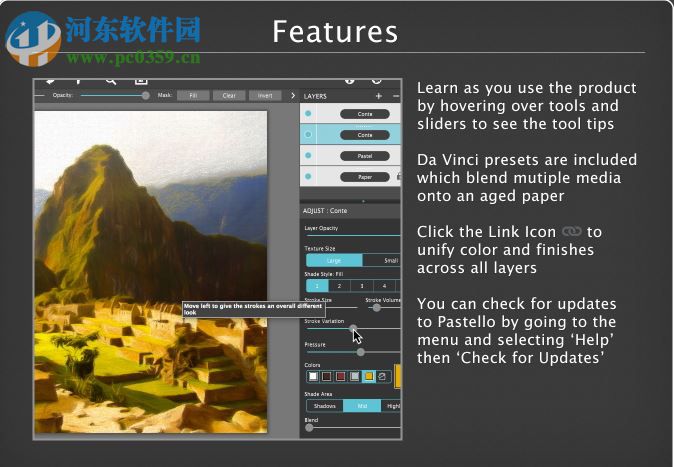Click the Stroke Size slider track
This screenshot has height=467, width=674.
[343, 307]
